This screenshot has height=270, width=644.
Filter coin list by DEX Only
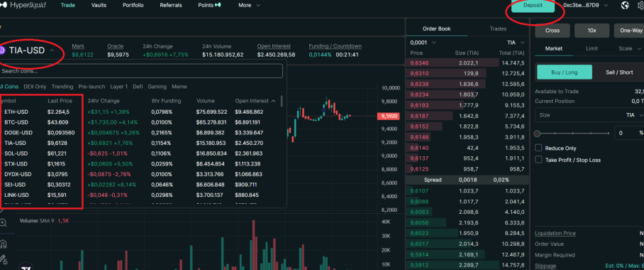(x=35, y=87)
